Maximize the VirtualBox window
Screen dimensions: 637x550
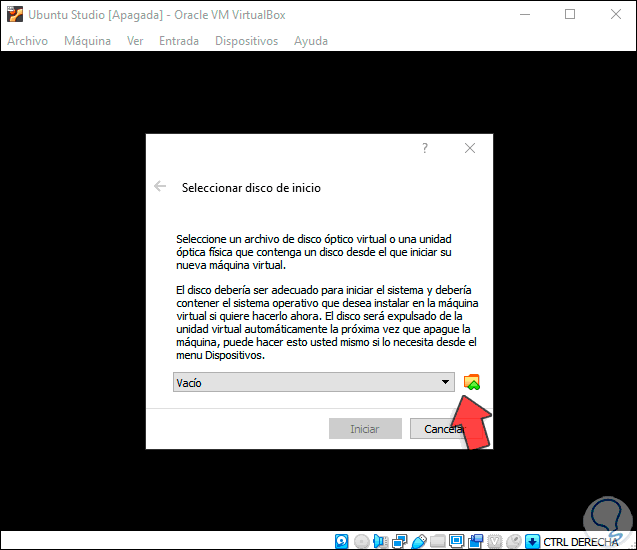point(570,15)
